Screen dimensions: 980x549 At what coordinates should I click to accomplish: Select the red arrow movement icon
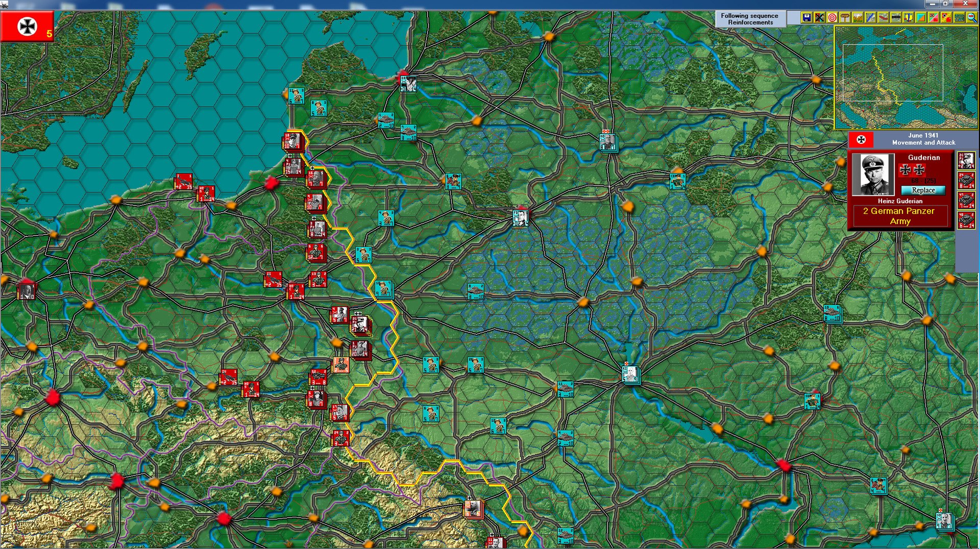coord(883,18)
